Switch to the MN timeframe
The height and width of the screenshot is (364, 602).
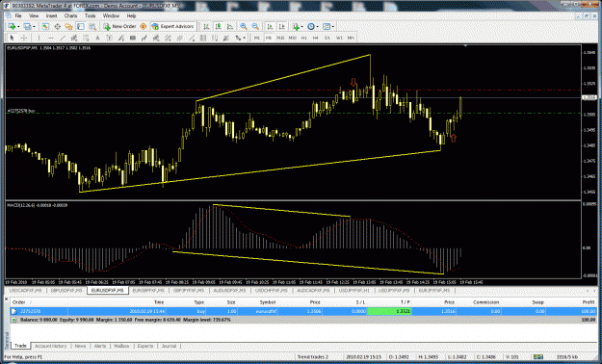351,38
